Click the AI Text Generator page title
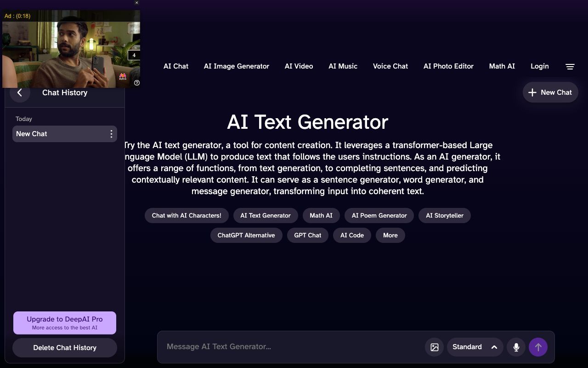Screen dimensions: 588x368 (x=308, y=122)
